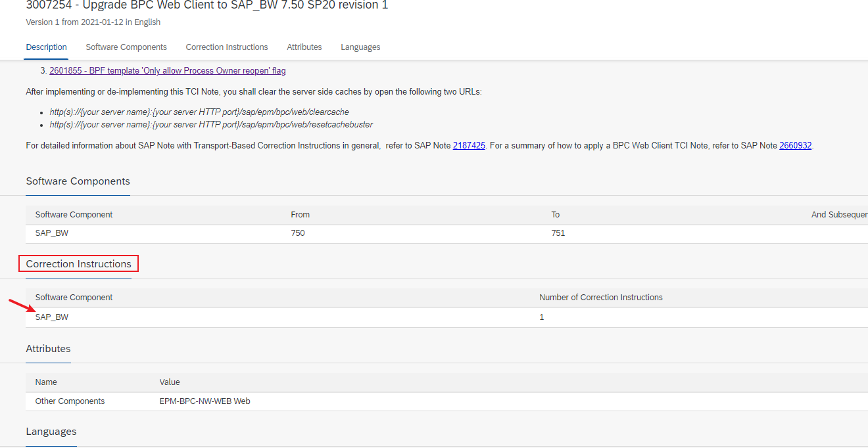This screenshot has width=868, height=448.
Task: Click the Attributes section heading
Action: coord(48,349)
